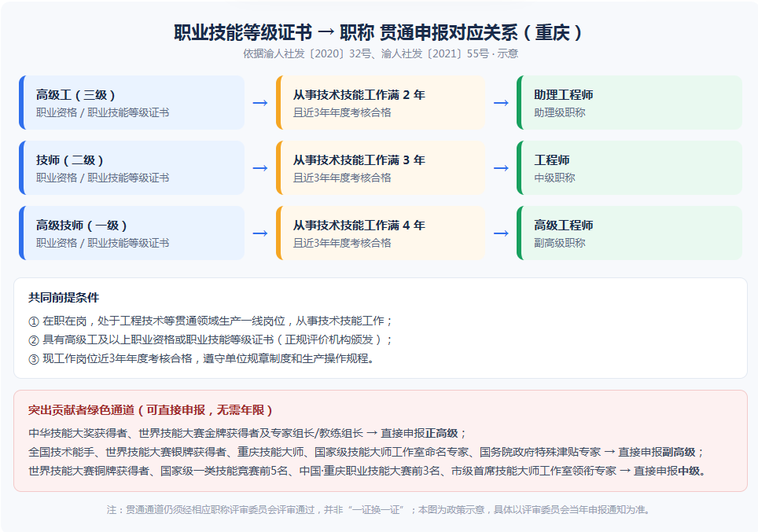Click the arrow after 高级技师（一级）card
The width and height of the screenshot is (758, 532).
pos(260,233)
